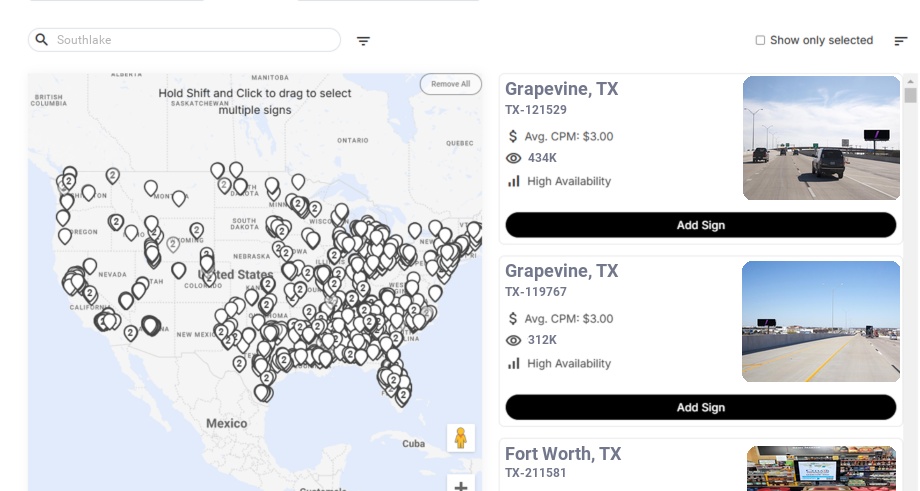This screenshot has width=920, height=491.
Task: Open the Fort Worth, TX listing title
Action: pyautogui.click(x=563, y=454)
